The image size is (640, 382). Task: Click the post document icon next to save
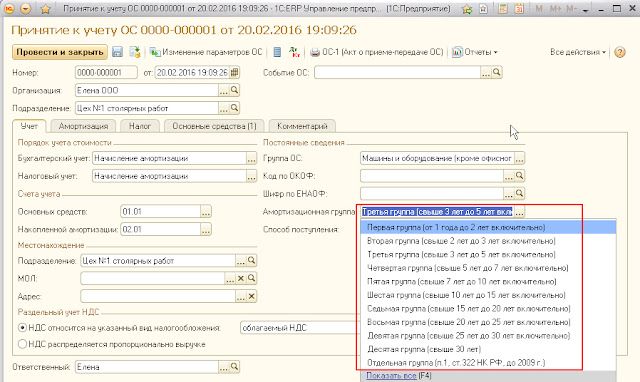click(135, 52)
